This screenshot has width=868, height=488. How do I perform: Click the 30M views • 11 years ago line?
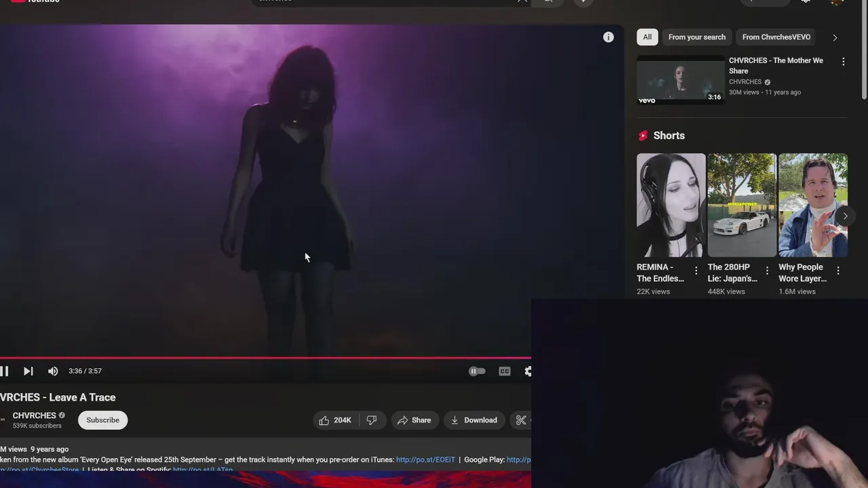[765, 92]
